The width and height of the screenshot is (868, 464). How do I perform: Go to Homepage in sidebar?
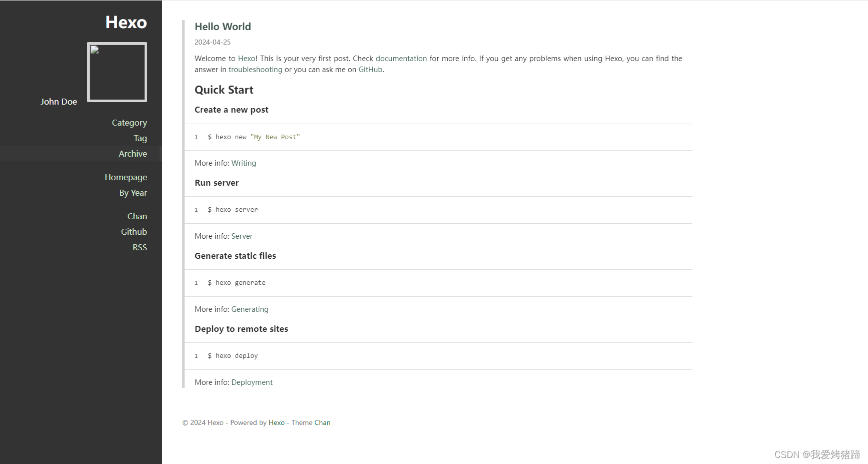click(126, 177)
